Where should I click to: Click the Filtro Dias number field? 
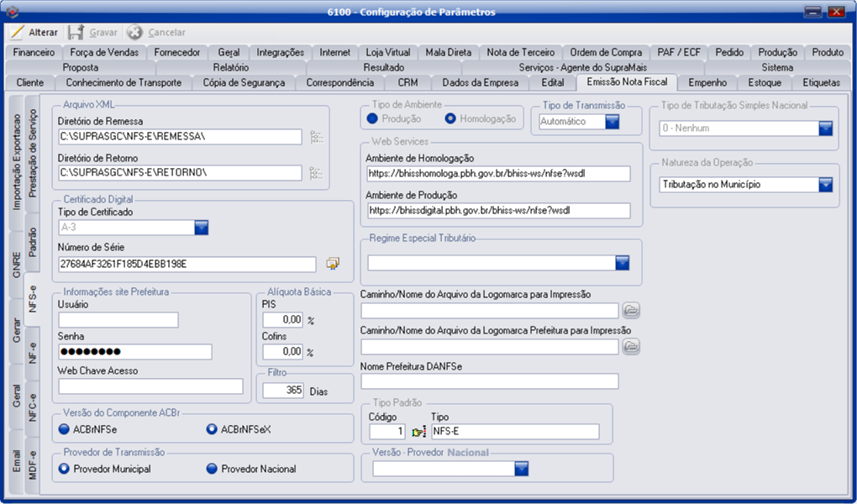(x=283, y=391)
